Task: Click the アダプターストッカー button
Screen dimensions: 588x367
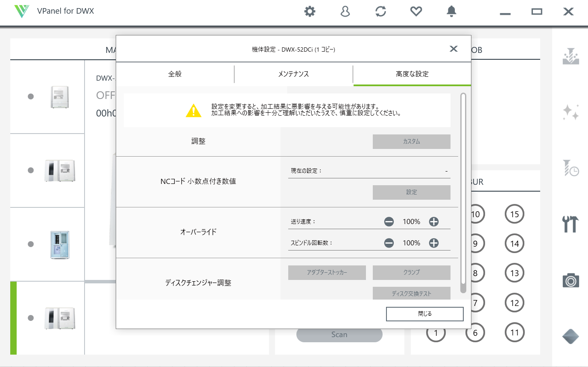Action: click(327, 272)
